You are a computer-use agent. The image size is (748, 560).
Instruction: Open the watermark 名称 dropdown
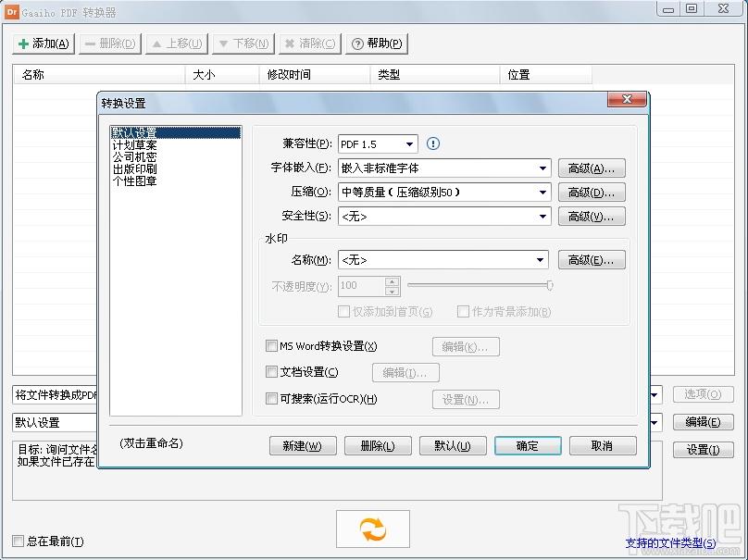point(443,260)
